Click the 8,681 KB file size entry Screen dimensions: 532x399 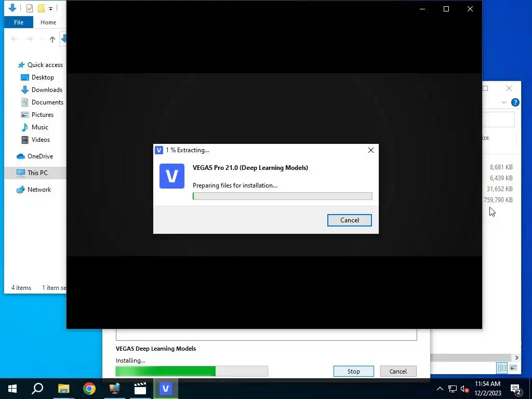(501, 167)
